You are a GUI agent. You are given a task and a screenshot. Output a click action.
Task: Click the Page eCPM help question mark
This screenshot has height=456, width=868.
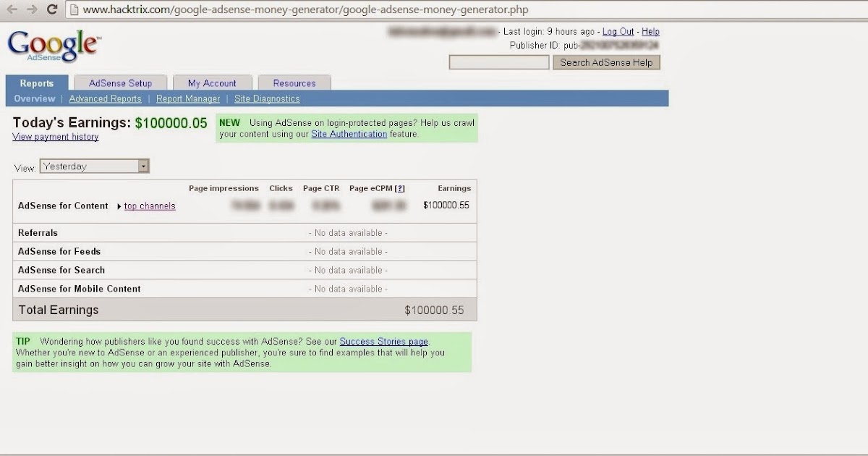400,188
